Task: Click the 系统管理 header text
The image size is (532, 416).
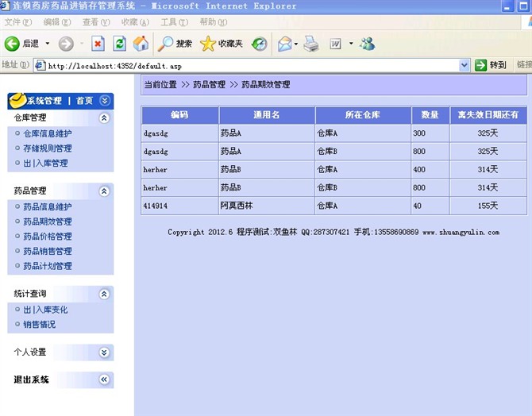Action: click(x=44, y=101)
